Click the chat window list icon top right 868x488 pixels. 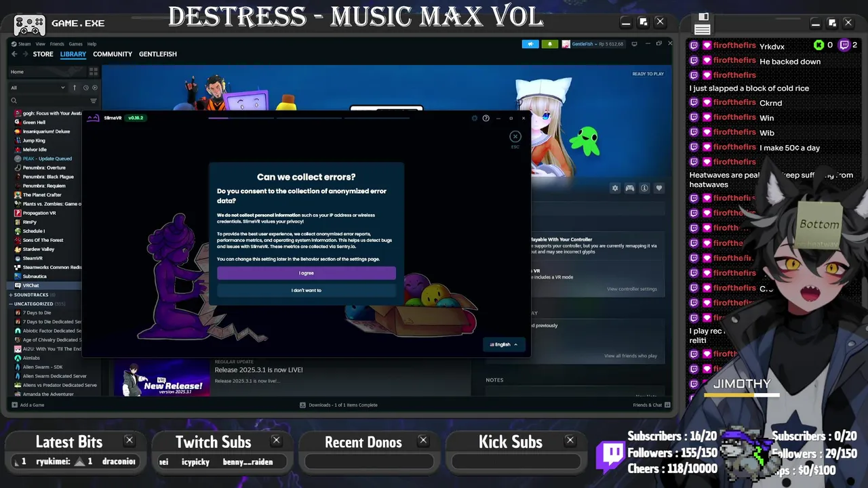[703, 24]
